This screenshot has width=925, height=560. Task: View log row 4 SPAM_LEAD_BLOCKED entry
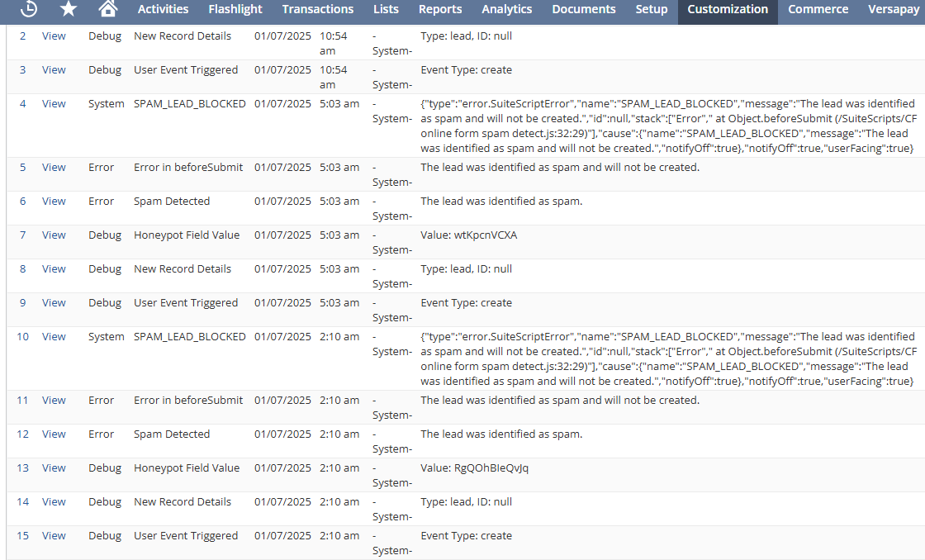tap(54, 104)
